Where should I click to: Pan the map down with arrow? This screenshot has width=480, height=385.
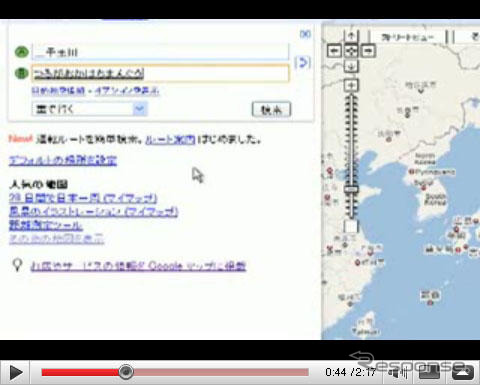(351, 66)
